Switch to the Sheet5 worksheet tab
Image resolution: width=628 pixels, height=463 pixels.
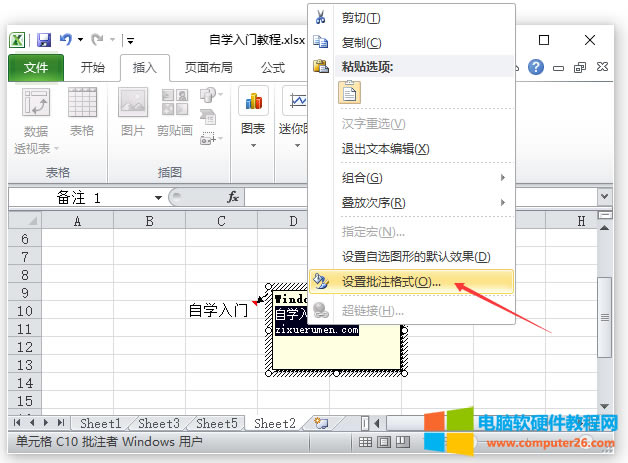[217, 423]
